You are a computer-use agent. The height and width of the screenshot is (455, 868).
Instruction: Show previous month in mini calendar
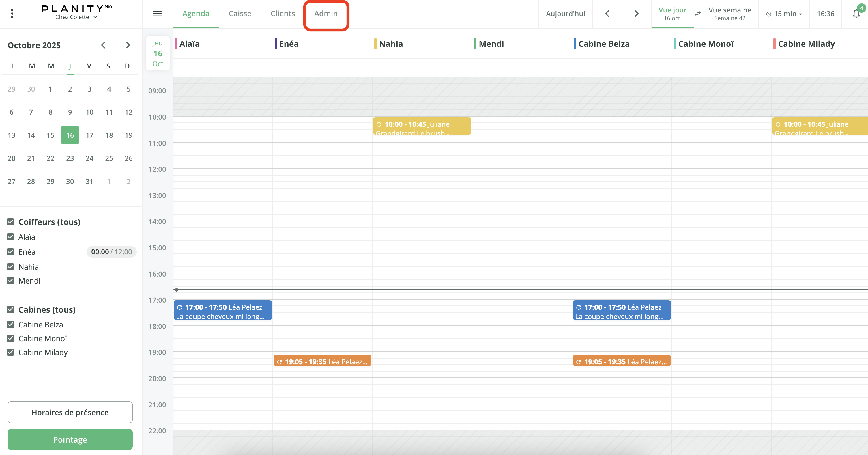pyautogui.click(x=103, y=45)
